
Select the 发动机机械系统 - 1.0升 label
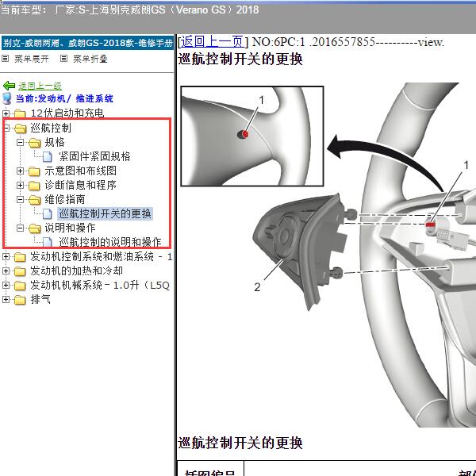click(x=100, y=285)
